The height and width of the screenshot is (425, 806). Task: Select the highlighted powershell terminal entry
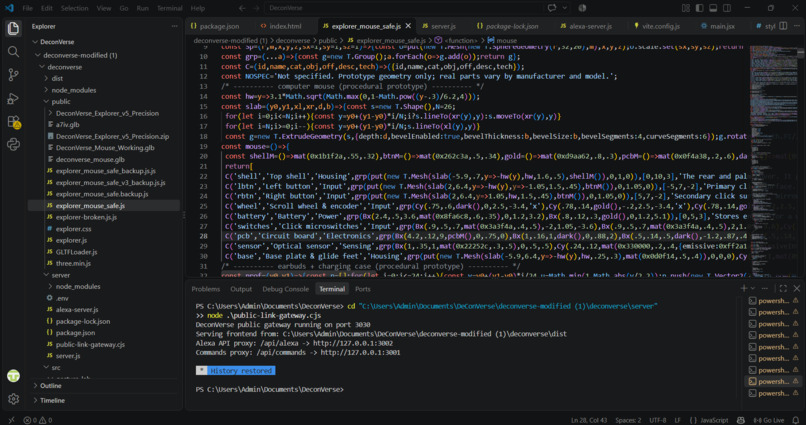click(773, 381)
